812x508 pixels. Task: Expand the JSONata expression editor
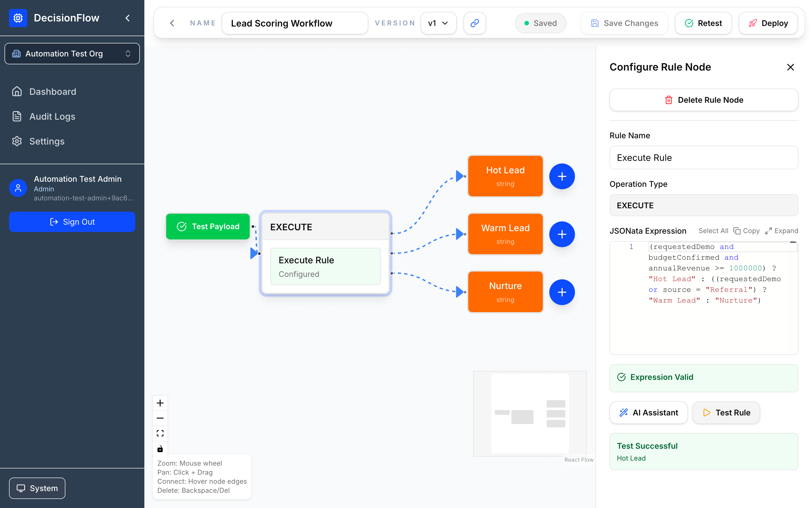point(782,231)
